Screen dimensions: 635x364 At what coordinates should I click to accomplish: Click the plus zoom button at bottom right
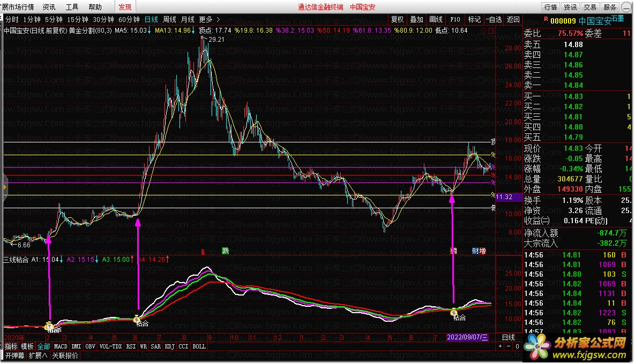500,347
